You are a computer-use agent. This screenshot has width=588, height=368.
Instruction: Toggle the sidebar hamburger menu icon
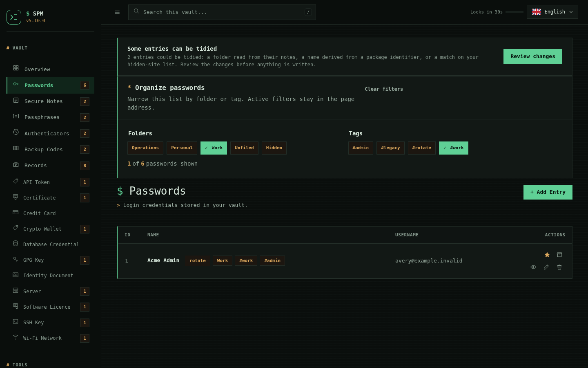117,12
